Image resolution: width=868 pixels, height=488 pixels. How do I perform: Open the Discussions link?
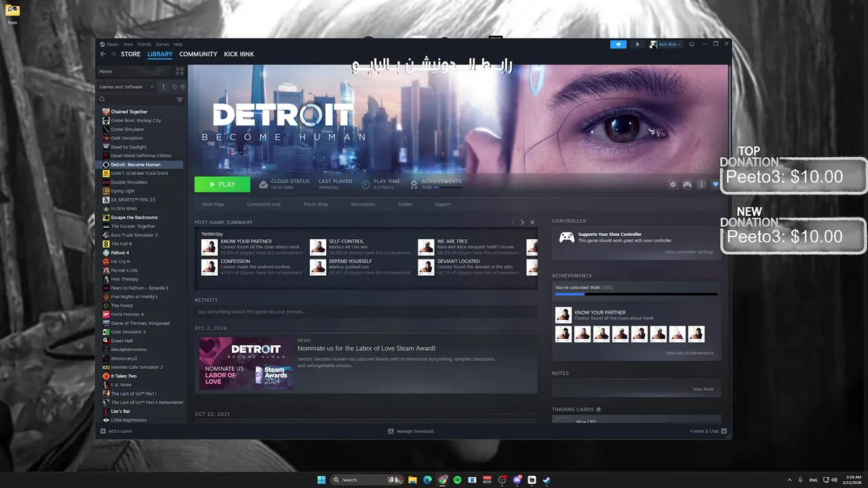(363, 204)
